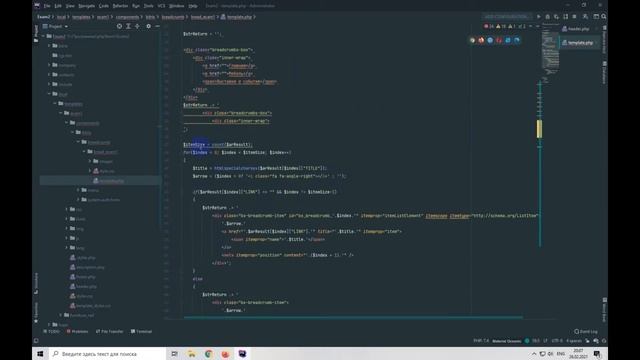Image resolution: width=640 pixels, height=360 pixels.
Task: Open the Problems tool window
Action: tap(77, 331)
